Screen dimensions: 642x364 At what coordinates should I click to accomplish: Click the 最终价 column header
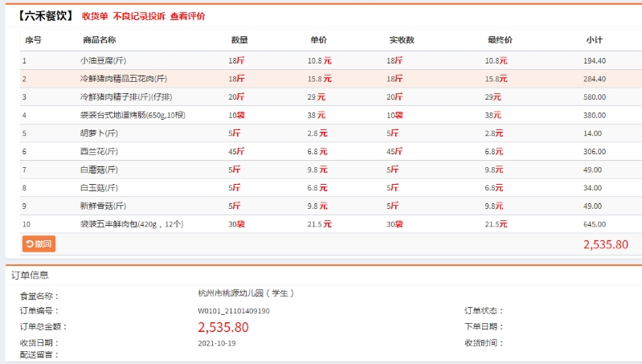click(500, 40)
